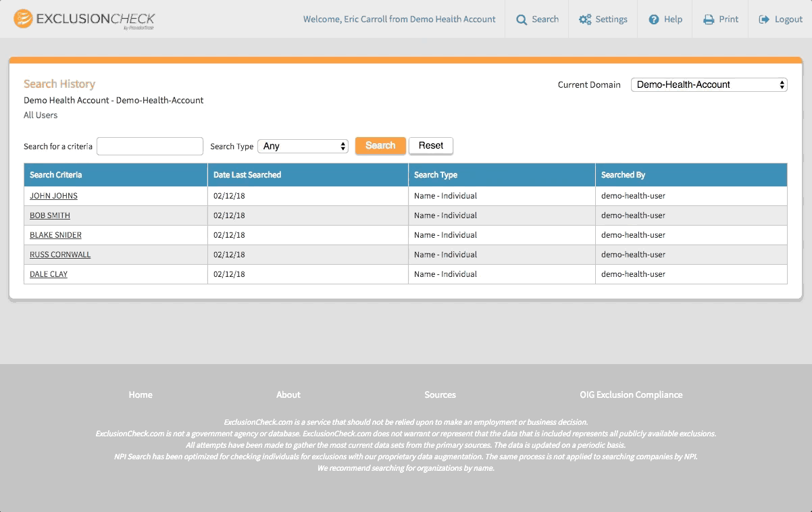Screen dimensions: 812x512
Task: Open Settings via the gears icon
Action: click(585, 20)
